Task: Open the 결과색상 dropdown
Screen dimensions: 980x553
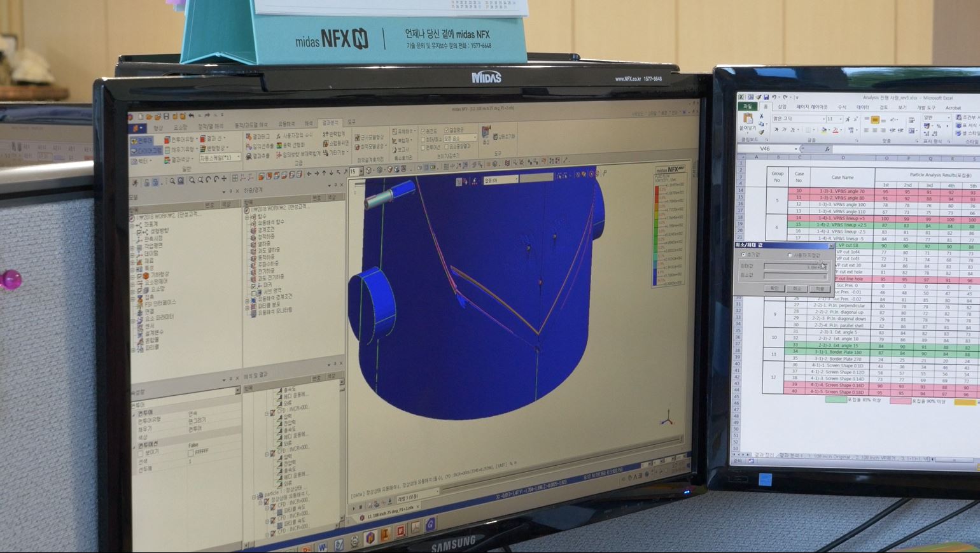Action: pos(179,160)
